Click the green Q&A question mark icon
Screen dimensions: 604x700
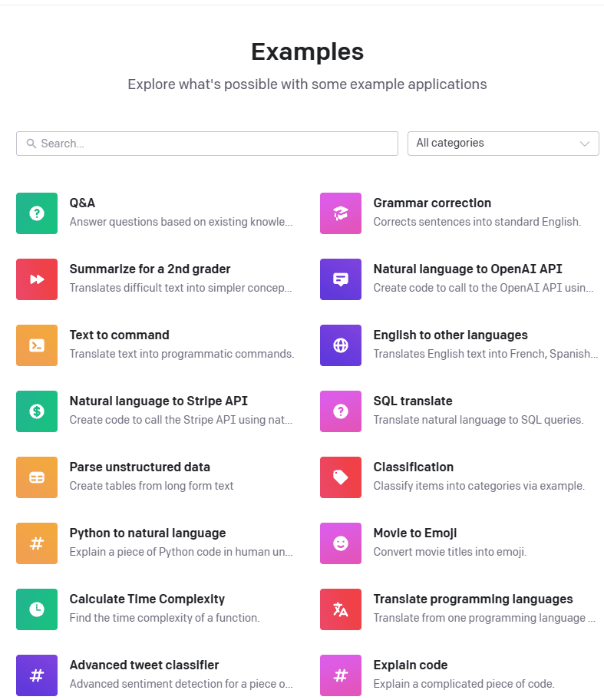click(x=37, y=213)
